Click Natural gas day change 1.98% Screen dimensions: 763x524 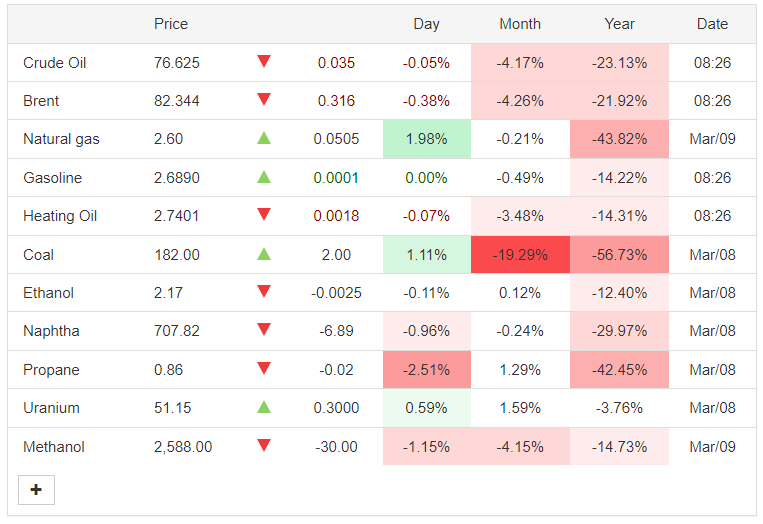[x=426, y=139]
